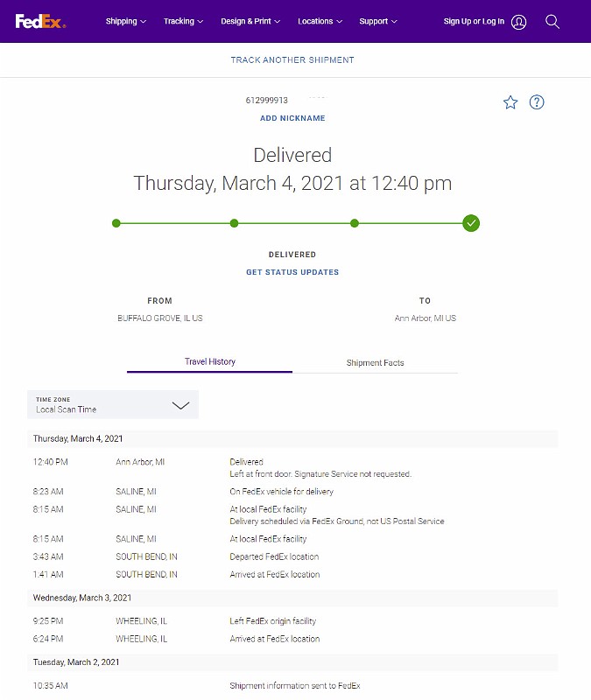Click the first progress tracker dot
Viewport: 591px width, 700px height.
(116, 223)
